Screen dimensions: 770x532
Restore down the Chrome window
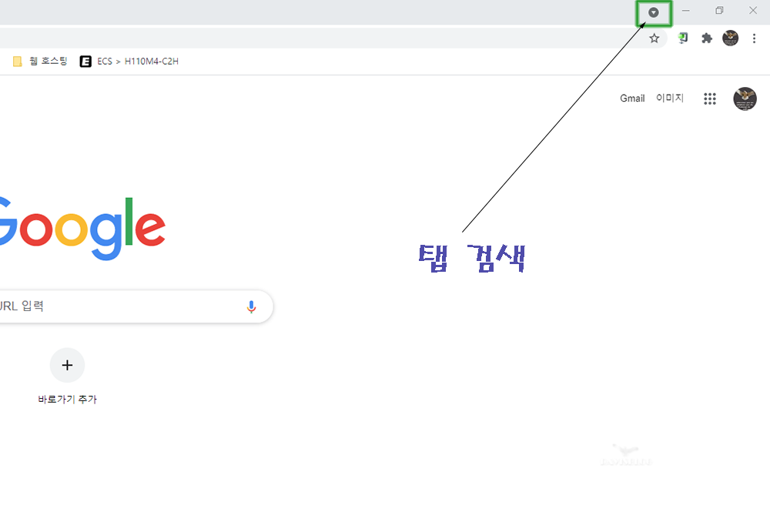click(x=719, y=10)
